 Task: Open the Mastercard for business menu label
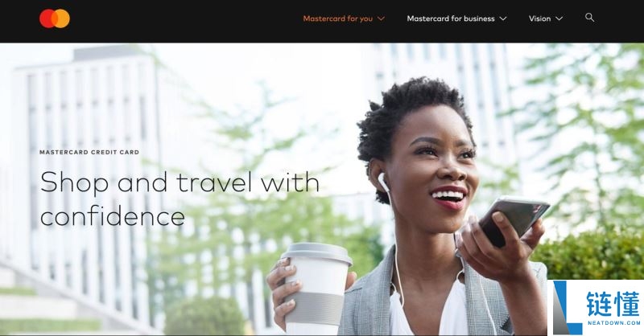[x=451, y=18]
